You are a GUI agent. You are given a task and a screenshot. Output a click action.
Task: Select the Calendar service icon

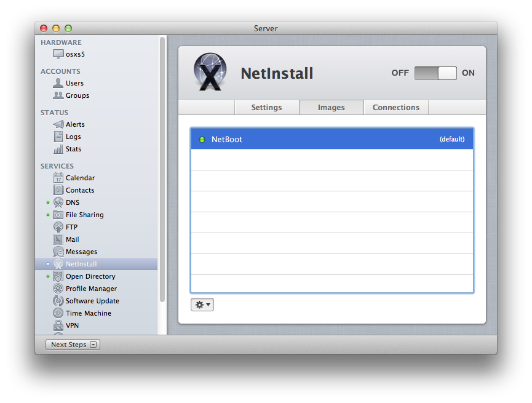tap(58, 178)
